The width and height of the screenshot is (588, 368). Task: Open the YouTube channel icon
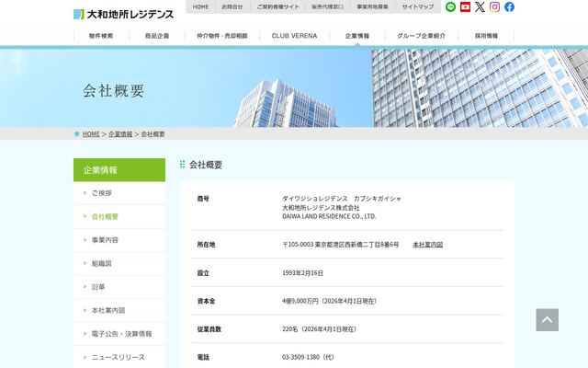(465, 6)
